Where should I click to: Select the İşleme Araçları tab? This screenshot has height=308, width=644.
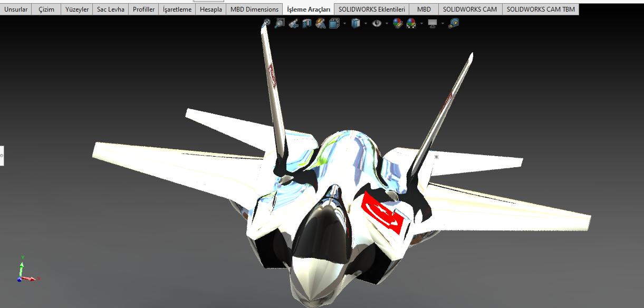point(309,9)
